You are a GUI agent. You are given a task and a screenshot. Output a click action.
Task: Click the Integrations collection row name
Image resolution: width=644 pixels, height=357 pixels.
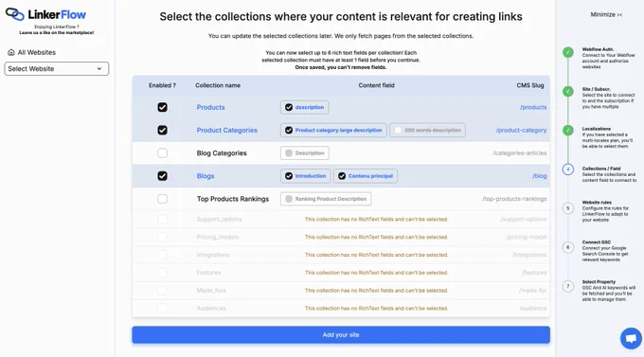[213, 255]
